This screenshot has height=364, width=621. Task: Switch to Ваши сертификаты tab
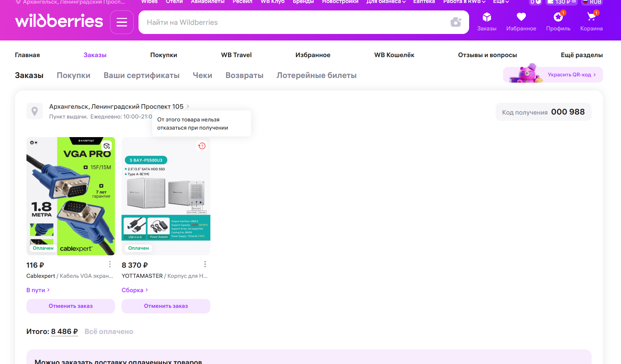(141, 75)
